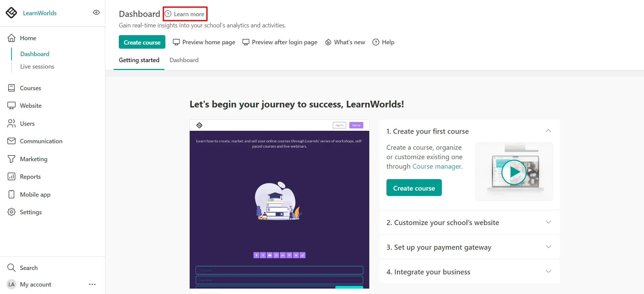Open the Website section in sidebar
Screen dimensions: 644x294
click(x=30, y=106)
